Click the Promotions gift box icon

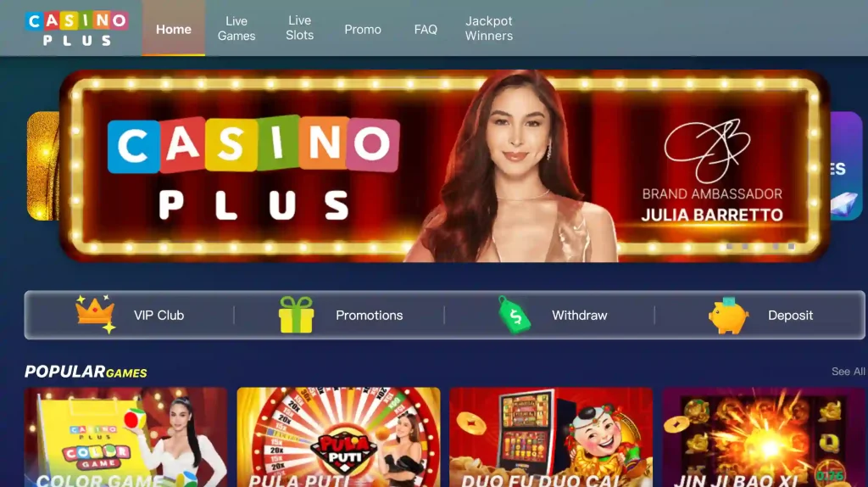tap(296, 315)
